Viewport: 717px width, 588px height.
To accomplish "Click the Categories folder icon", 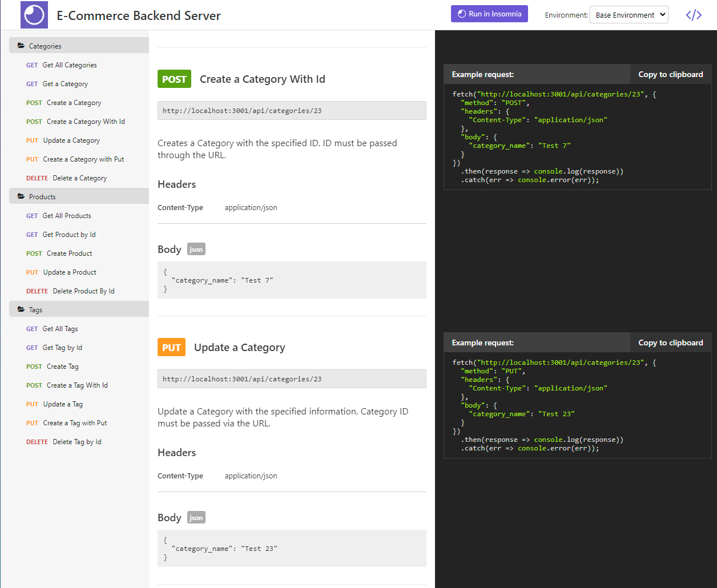I will pos(21,46).
